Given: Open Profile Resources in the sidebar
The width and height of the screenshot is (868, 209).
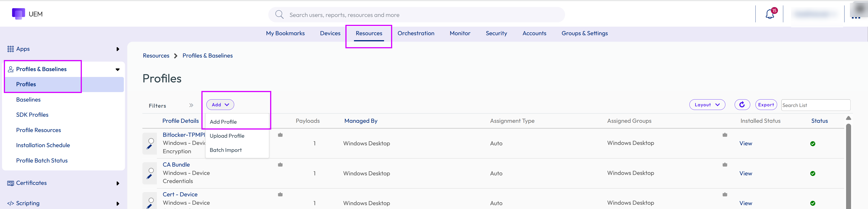Looking at the screenshot, I should [x=38, y=130].
